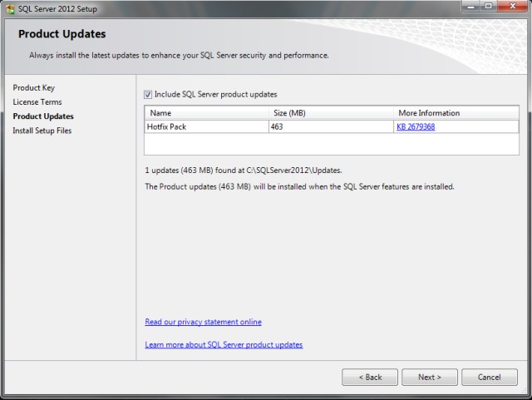Click the 463 size cell
This screenshot has height=400, width=532.
331,126
